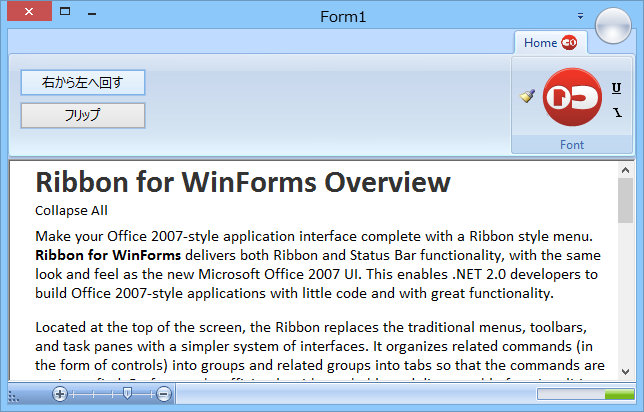Expand the quick access toolbar dropdown arrow
This screenshot has height=412, width=644.
click(580, 16)
